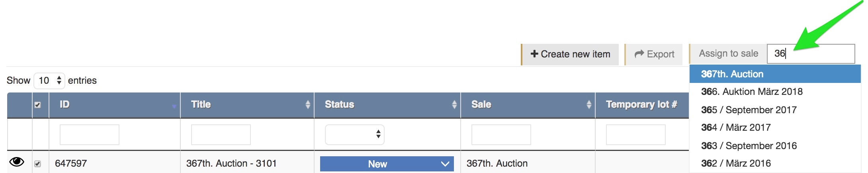Open the Status filter dropdown
This screenshot has height=173, width=868.
pyautogui.click(x=354, y=135)
